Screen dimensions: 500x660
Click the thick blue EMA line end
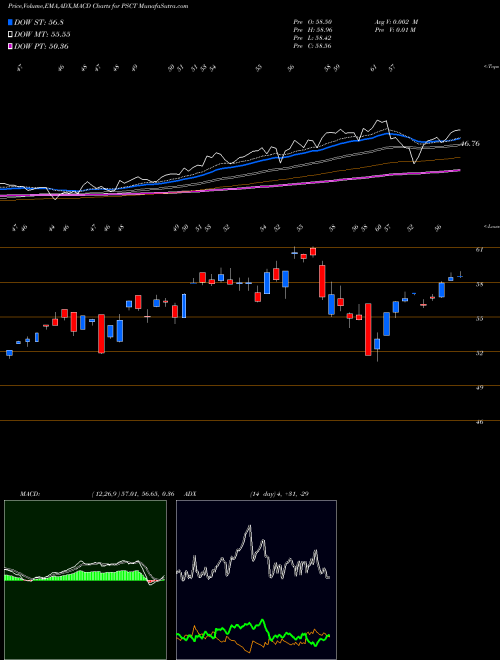(459, 138)
